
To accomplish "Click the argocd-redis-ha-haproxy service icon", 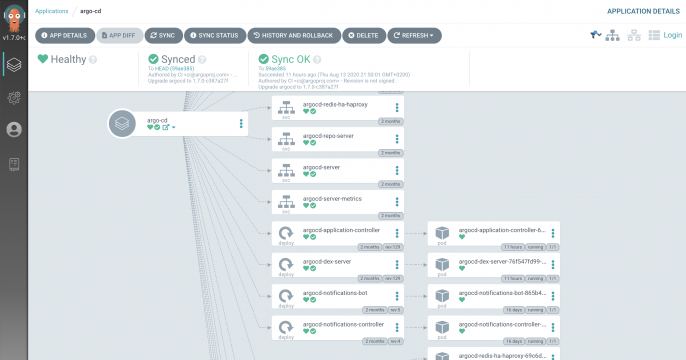I will [287, 108].
